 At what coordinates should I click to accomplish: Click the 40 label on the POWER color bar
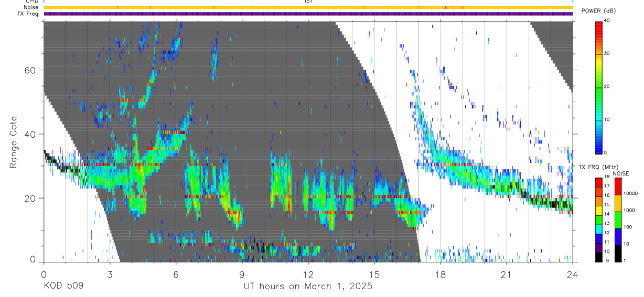click(606, 21)
